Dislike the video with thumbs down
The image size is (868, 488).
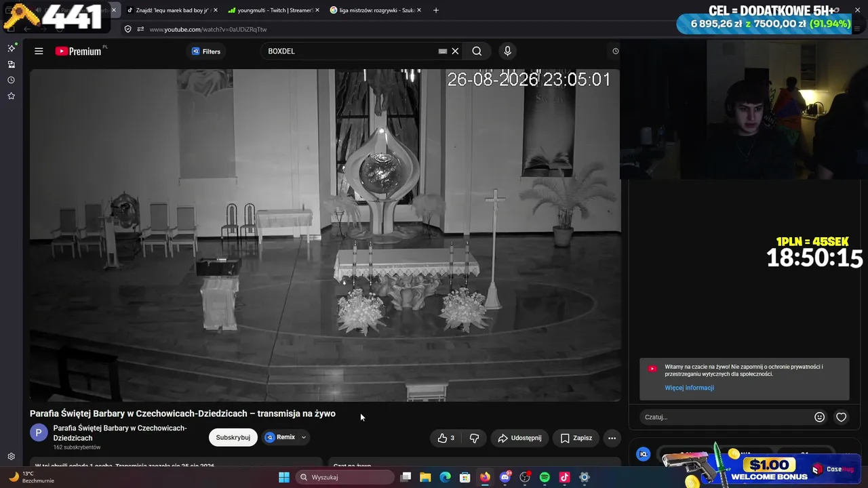point(475,438)
